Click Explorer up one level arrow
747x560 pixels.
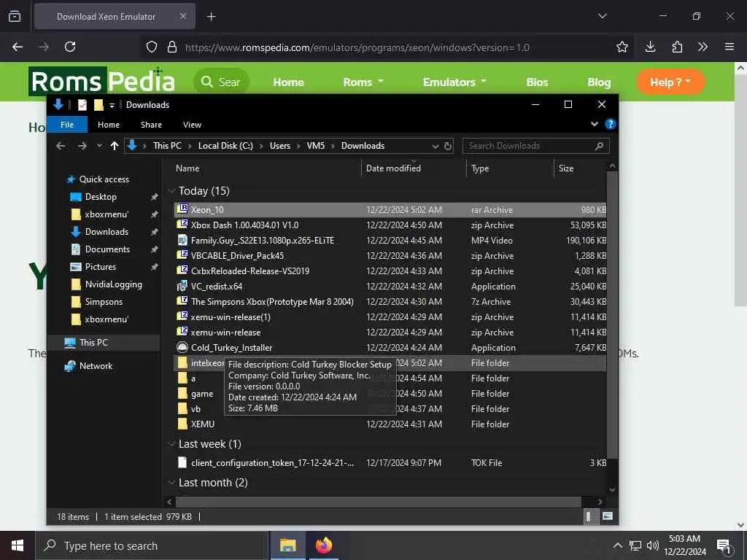pos(115,146)
